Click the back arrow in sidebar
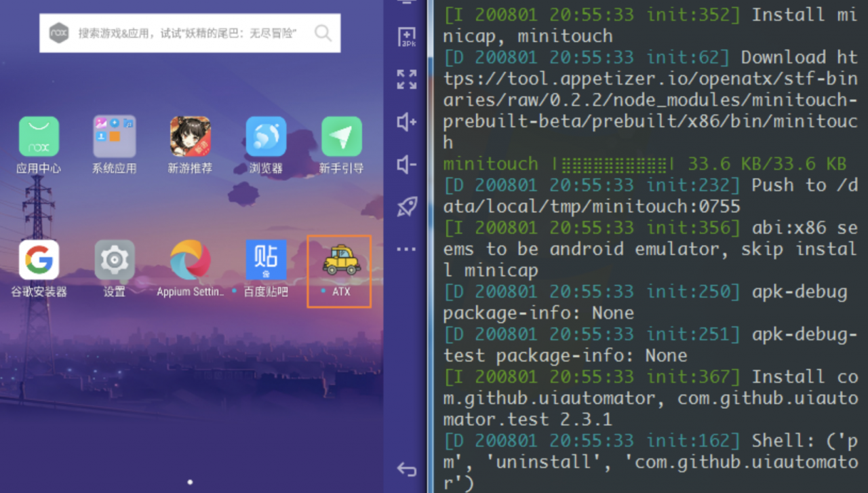 click(x=407, y=469)
